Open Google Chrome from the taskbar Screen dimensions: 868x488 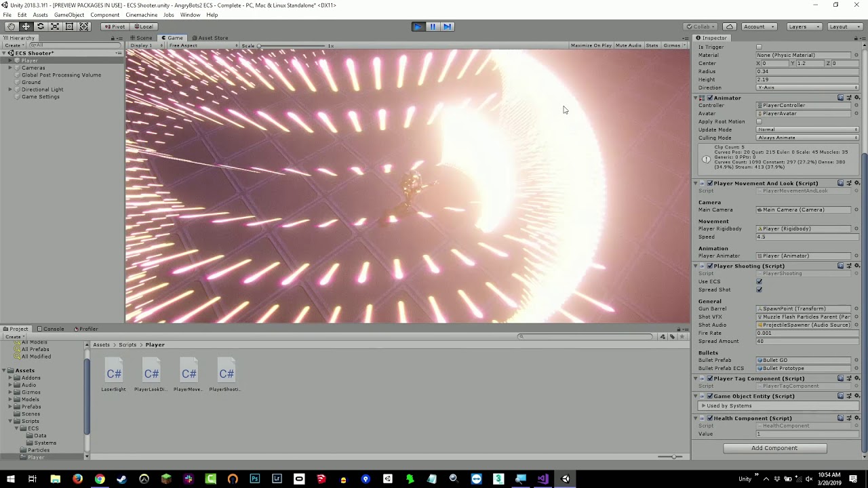click(100, 479)
